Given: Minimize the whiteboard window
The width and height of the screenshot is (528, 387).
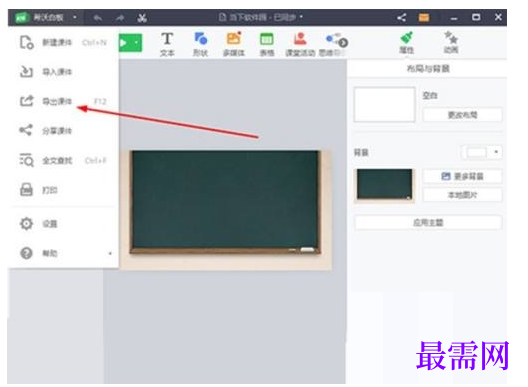Looking at the screenshot, I should pos(454,18).
